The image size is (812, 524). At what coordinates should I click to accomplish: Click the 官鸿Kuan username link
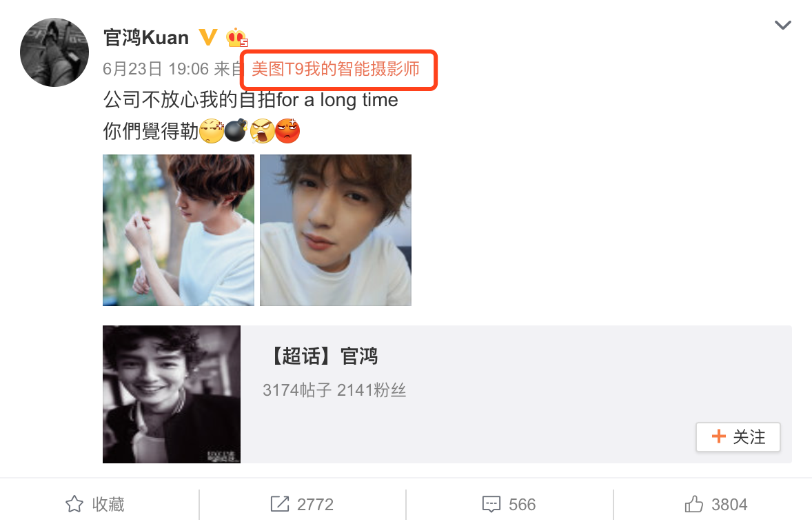(x=146, y=38)
